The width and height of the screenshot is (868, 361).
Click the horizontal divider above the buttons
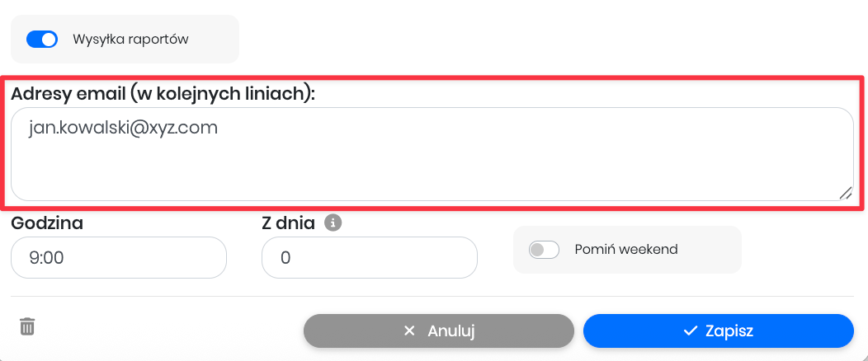tap(432, 296)
